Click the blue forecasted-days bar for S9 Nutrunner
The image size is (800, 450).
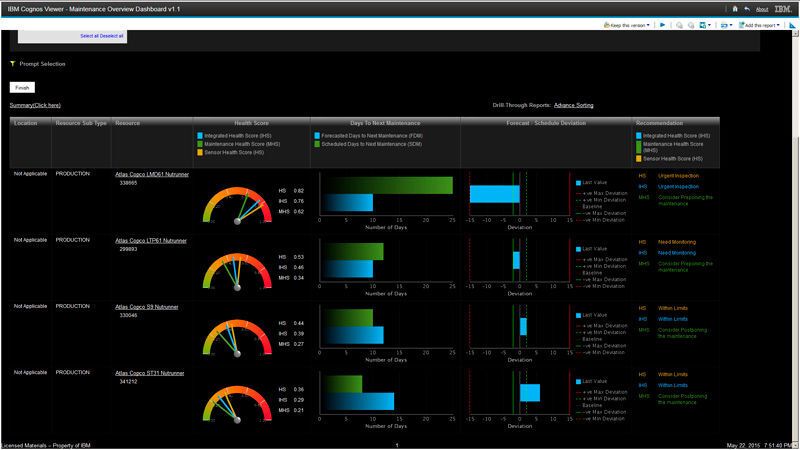tap(353, 335)
